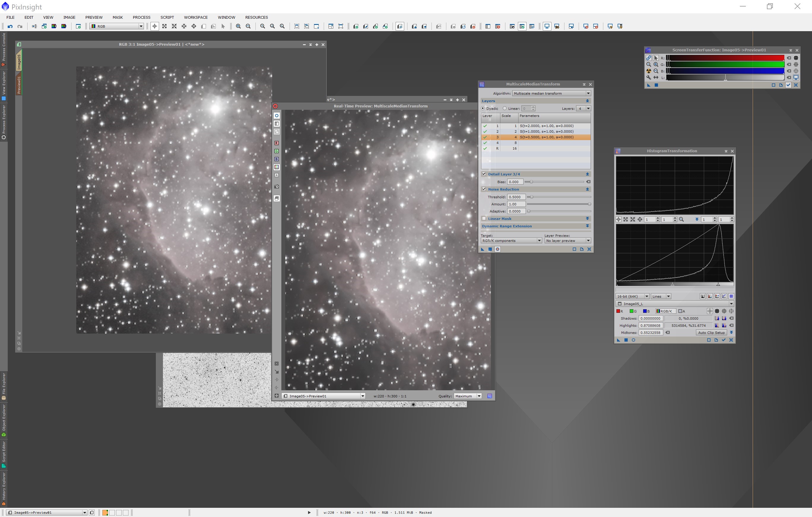Viewport: 812px width, 517px height.
Task: Click the red R channel bar in ScreenTransferFunction
Action: pos(725,58)
